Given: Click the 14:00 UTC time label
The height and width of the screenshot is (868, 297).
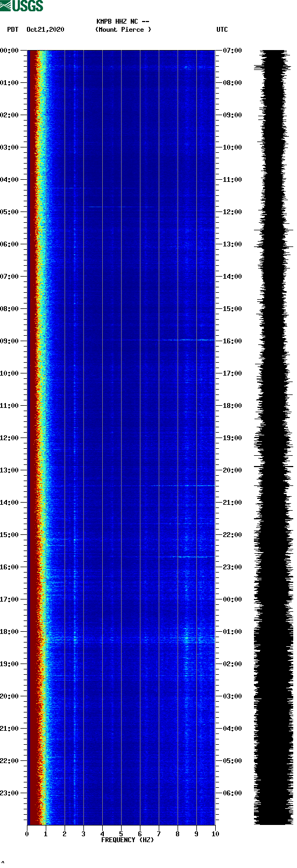Looking at the screenshot, I should click(x=232, y=277).
